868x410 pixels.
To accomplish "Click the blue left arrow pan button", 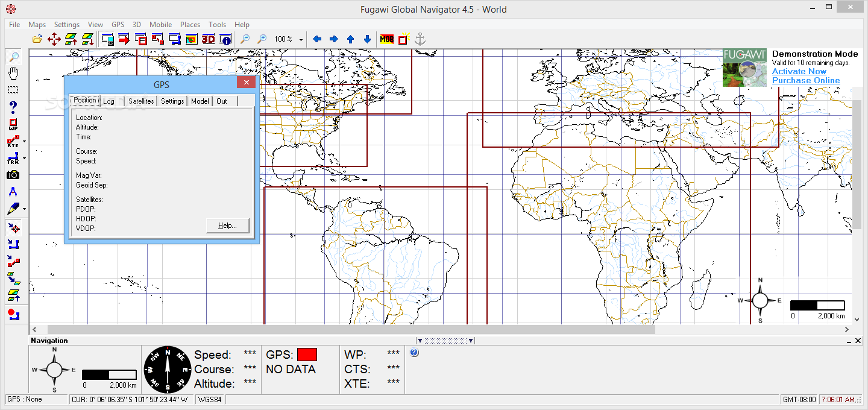I will tap(317, 39).
